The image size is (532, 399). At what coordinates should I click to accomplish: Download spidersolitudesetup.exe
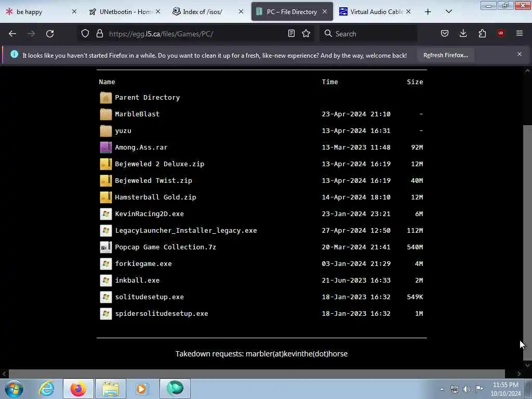(x=162, y=313)
